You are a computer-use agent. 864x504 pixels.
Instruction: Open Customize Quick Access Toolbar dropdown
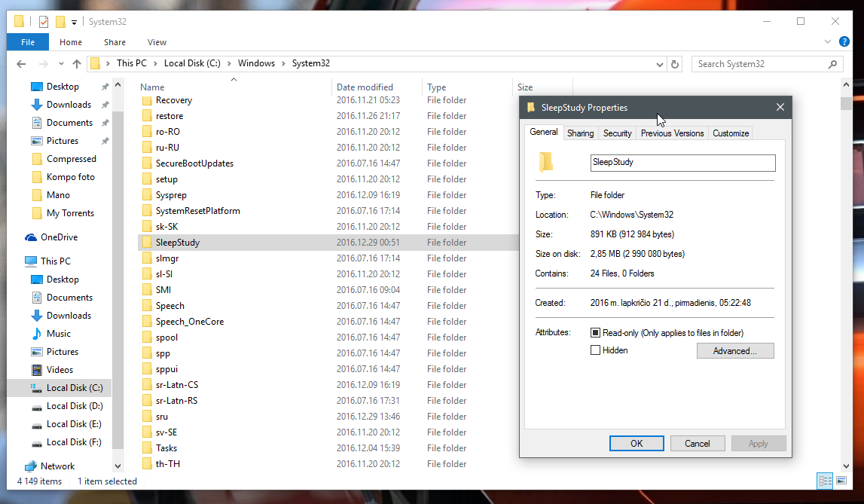74,23
